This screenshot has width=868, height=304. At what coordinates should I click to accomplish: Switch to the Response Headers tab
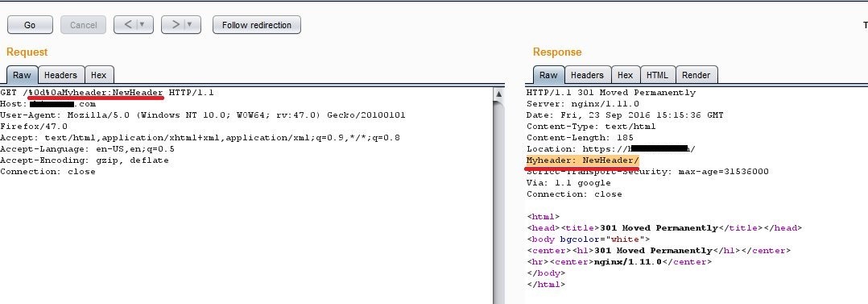(x=587, y=75)
